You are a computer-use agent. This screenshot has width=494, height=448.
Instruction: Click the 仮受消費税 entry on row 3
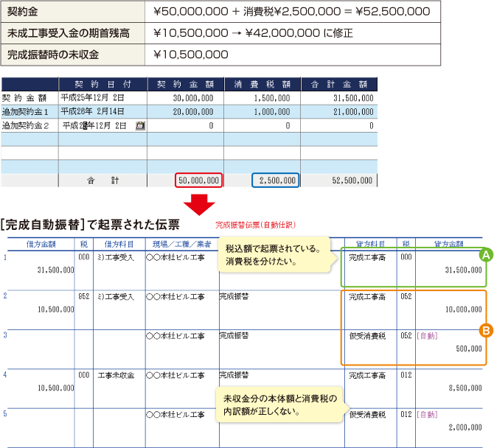coord(366,335)
